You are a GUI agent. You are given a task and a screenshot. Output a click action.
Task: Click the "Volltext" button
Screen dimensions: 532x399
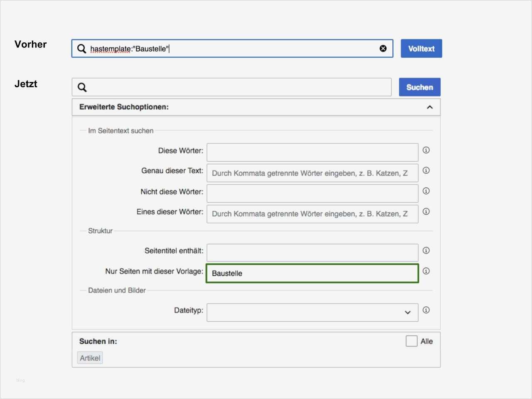[x=421, y=49]
